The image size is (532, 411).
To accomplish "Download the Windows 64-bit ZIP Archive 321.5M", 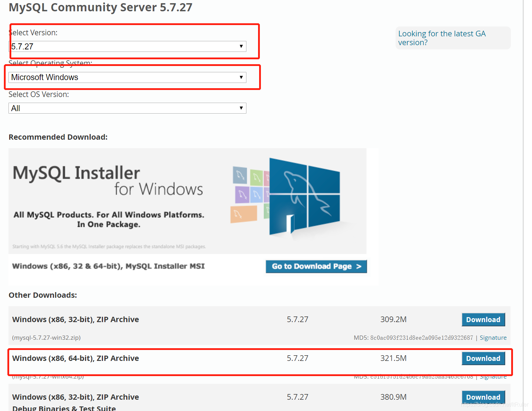I will [x=483, y=358].
